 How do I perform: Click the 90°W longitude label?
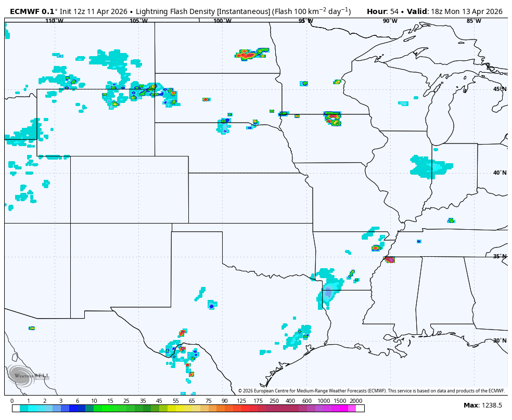pos(390,21)
